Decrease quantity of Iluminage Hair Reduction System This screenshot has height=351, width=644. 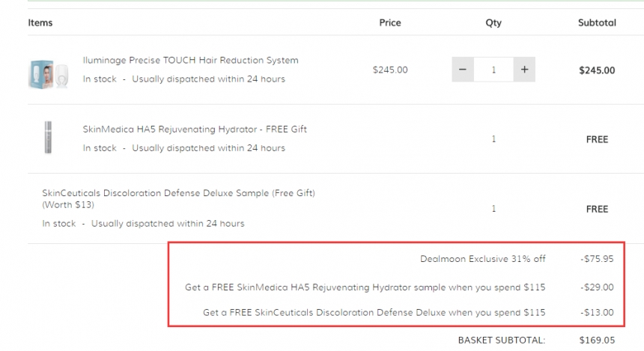pos(462,70)
